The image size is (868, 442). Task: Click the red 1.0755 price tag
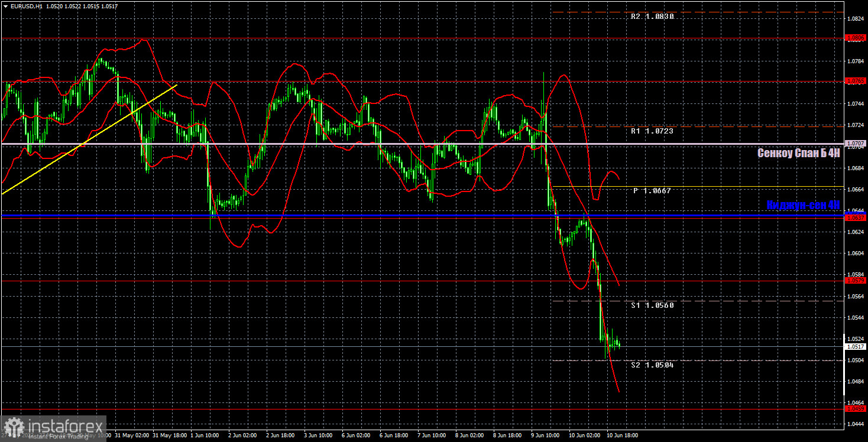(x=856, y=80)
